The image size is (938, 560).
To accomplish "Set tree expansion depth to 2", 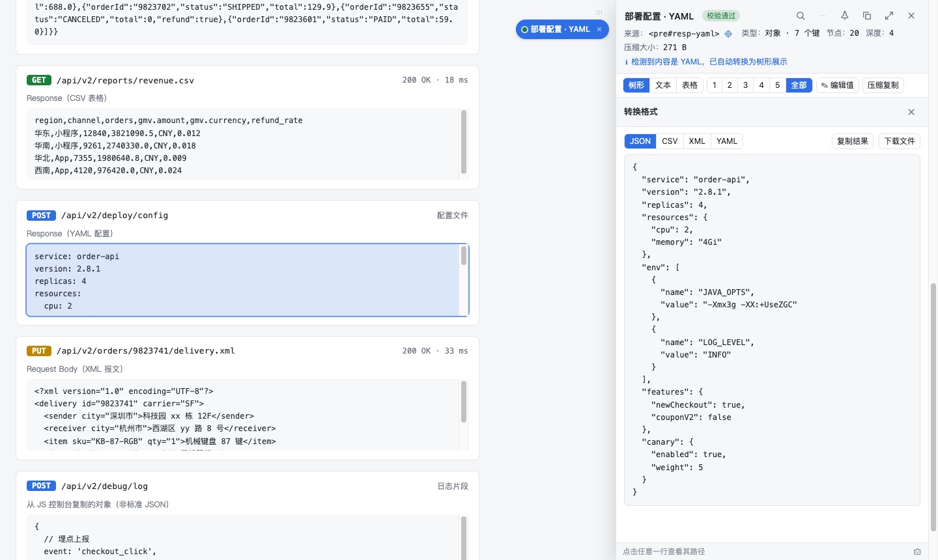I will tap(730, 85).
